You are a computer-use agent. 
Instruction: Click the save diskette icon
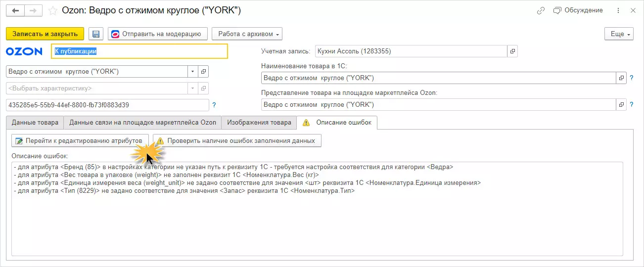pos(96,34)
